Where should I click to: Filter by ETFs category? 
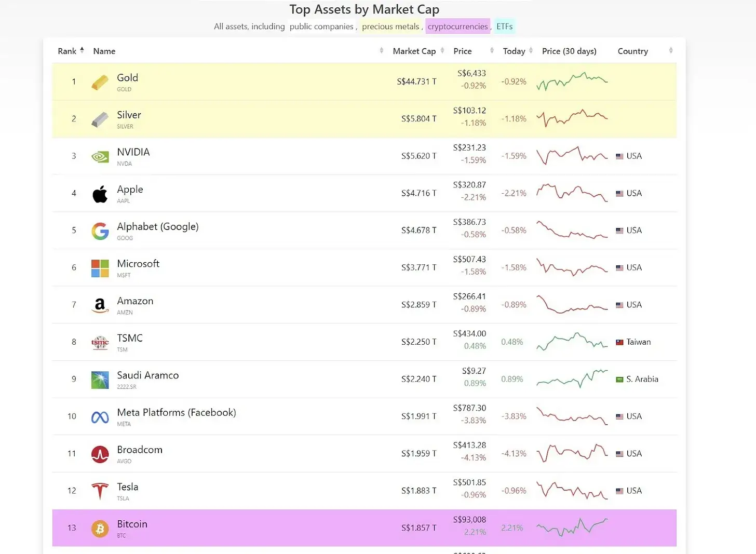coord(504,26)
